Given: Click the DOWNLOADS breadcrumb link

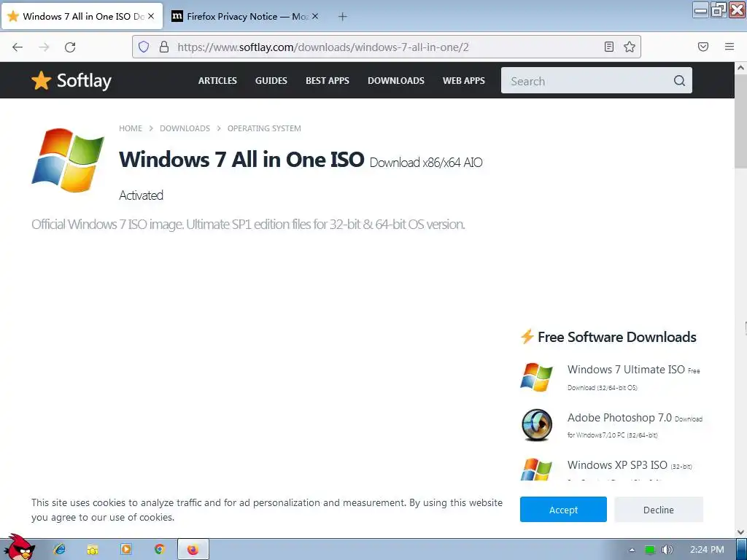Looking at the screenshot, I should coord(185,128).
